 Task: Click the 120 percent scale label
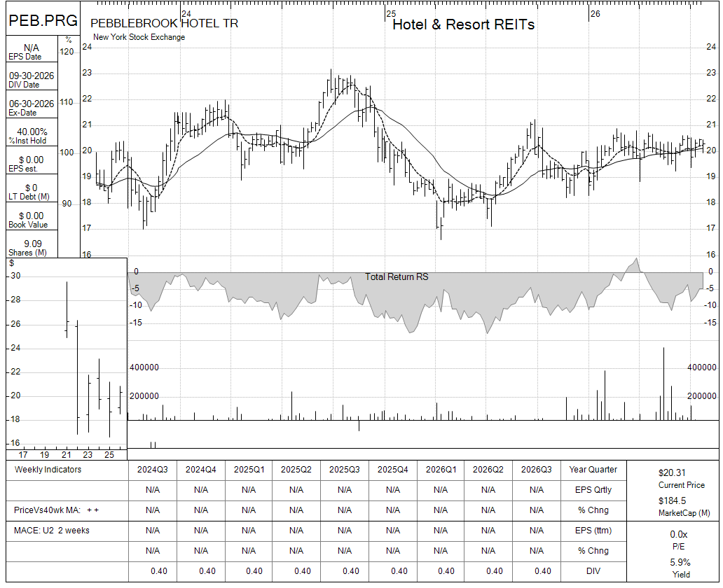click(67, 52)
